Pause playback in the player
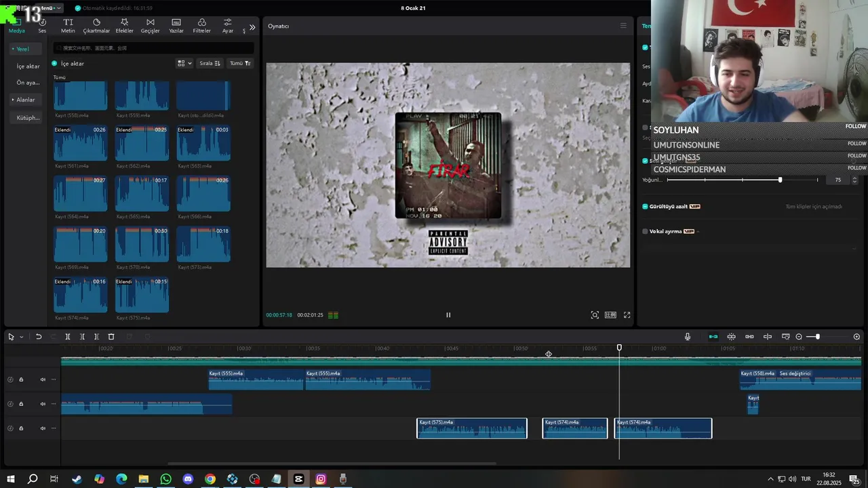This screenshot has height=488, width=868. pyautogui.click(x=448, y=314)
